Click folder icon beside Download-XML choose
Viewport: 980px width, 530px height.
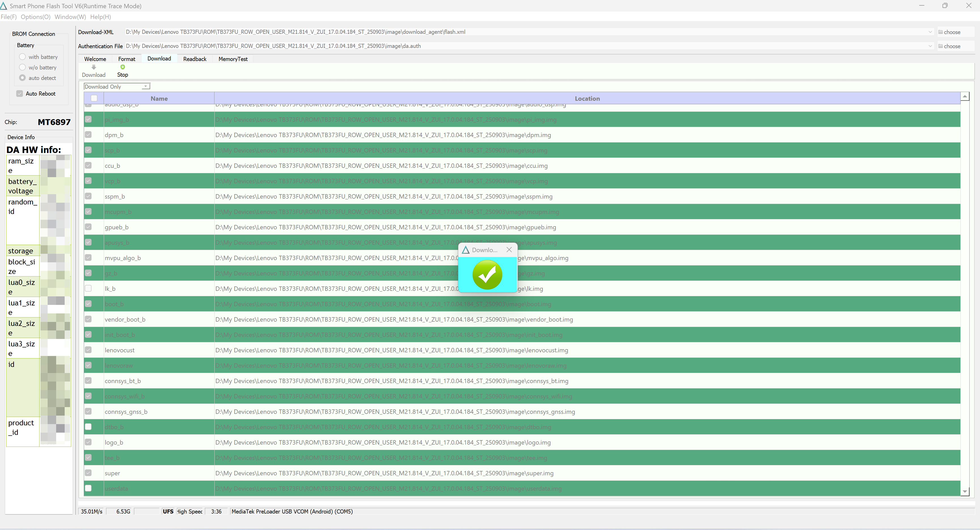(940, 32)
